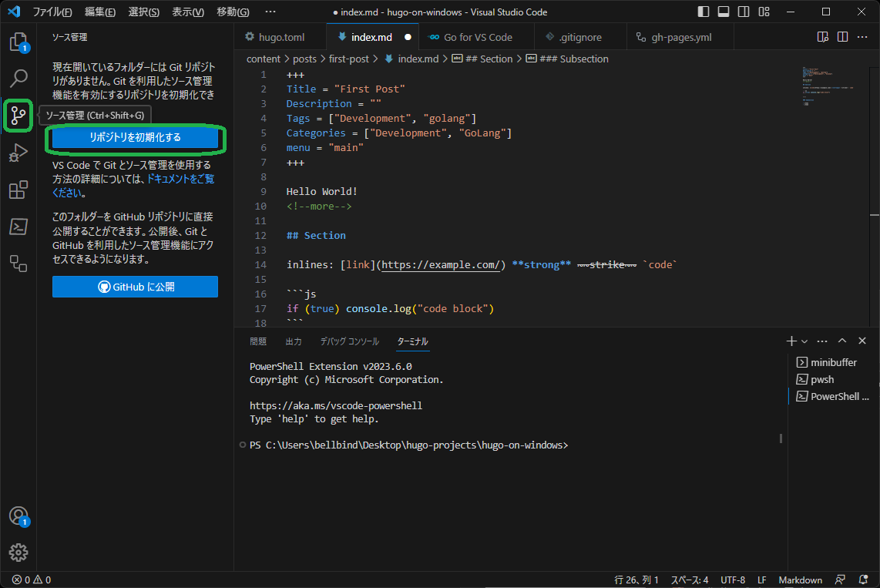Open the feedback icon in status bar
The width and height of the screenshot is (880, 588).
coord(840,580)
